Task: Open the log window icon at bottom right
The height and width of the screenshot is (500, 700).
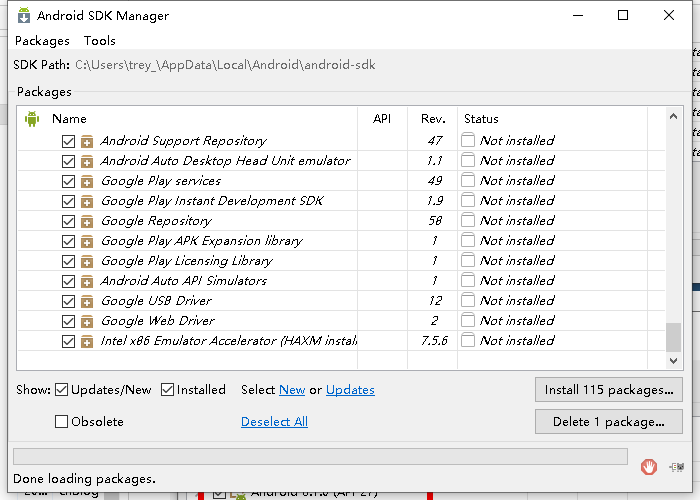Action: coord(677,467)
